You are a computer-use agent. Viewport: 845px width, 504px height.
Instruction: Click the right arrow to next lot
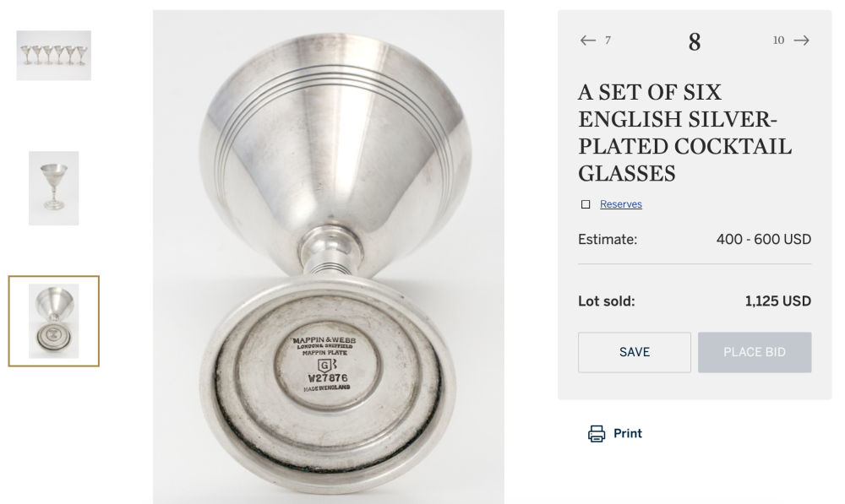(801, 41)
